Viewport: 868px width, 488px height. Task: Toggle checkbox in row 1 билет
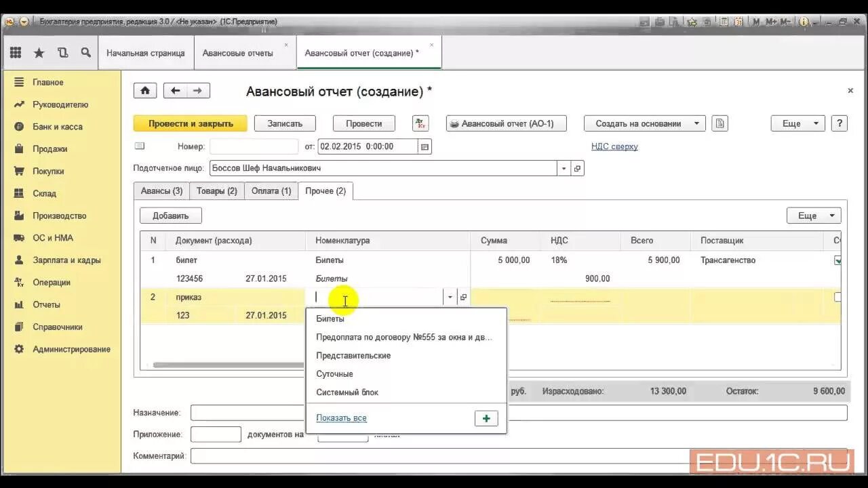[x=838, y=260]
